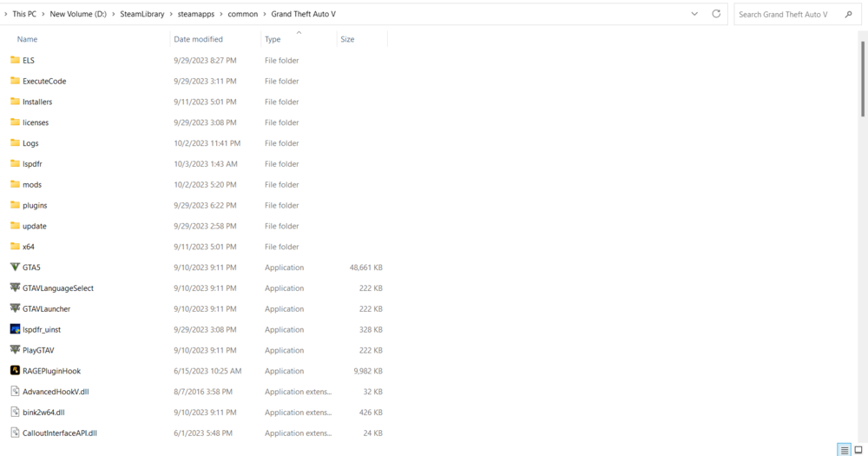
Task: Click the GTAVLauncher application icon
Action: click(x=15, y=308)
